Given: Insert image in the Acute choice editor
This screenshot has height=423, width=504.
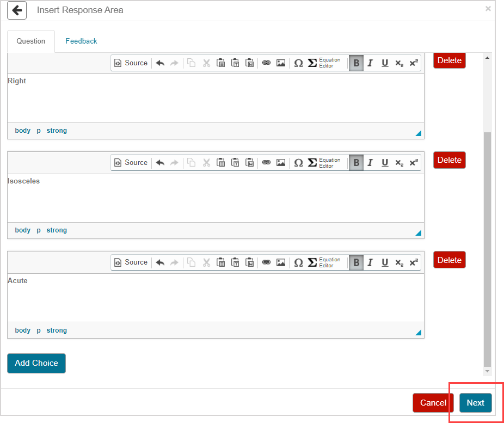Looking at the screenshot, I should click(281, 262).
